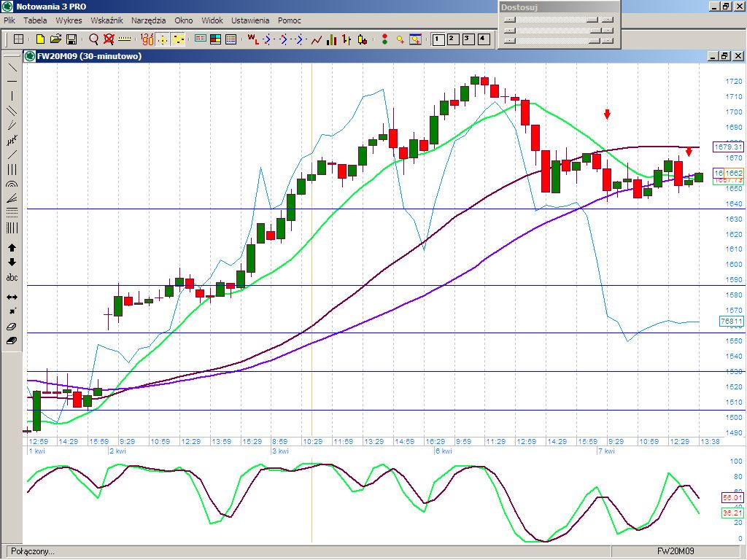Click the bar chart style icon
Image resolution: width=747 pixels, height=560 pixels.
(x=332, y=39)
